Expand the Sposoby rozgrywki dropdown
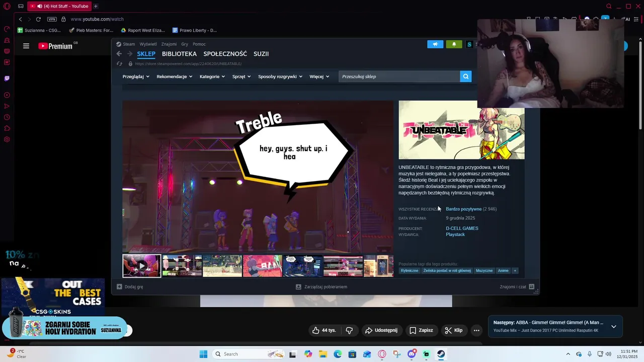The width and height of the screenshot is (644, 362). coord(280,76)
